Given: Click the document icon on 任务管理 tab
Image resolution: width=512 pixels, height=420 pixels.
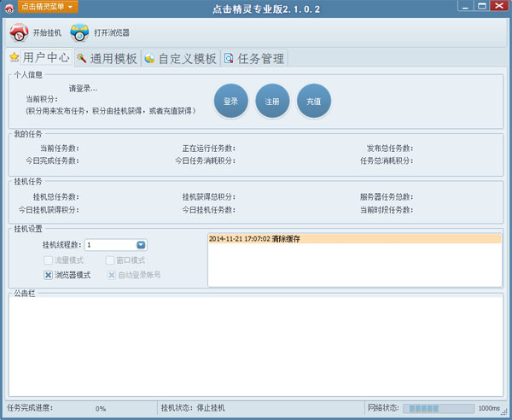Looking at the screenshot, I should coord(228,59).
